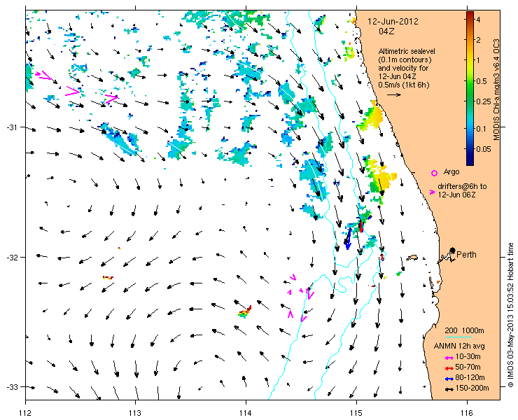
Task: Click the black 150-200m legend arrow
Action: pos(449,389)
